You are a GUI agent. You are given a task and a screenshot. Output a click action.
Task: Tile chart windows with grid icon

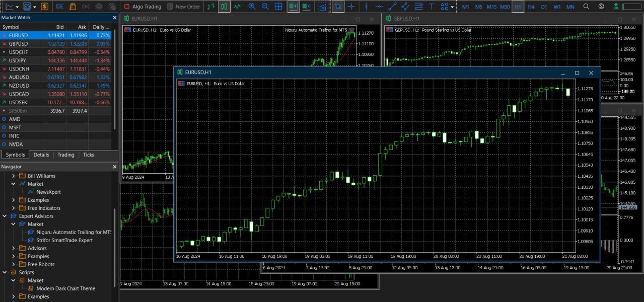click(278, 7)
